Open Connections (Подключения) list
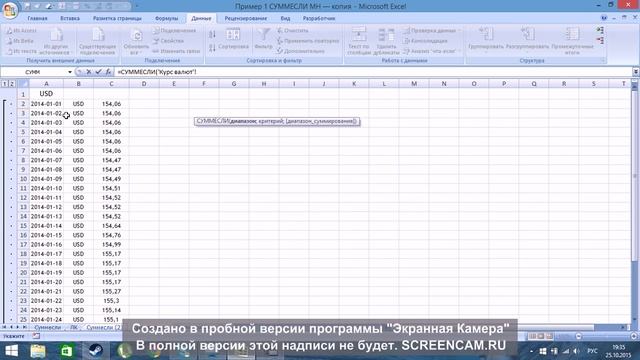Image resolution: width=640 pixels, height=360 pixels. pos(174,31)
